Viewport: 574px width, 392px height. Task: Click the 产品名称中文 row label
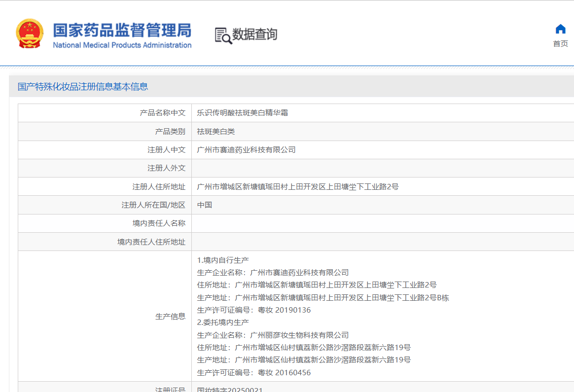click(x=162, y=113)
